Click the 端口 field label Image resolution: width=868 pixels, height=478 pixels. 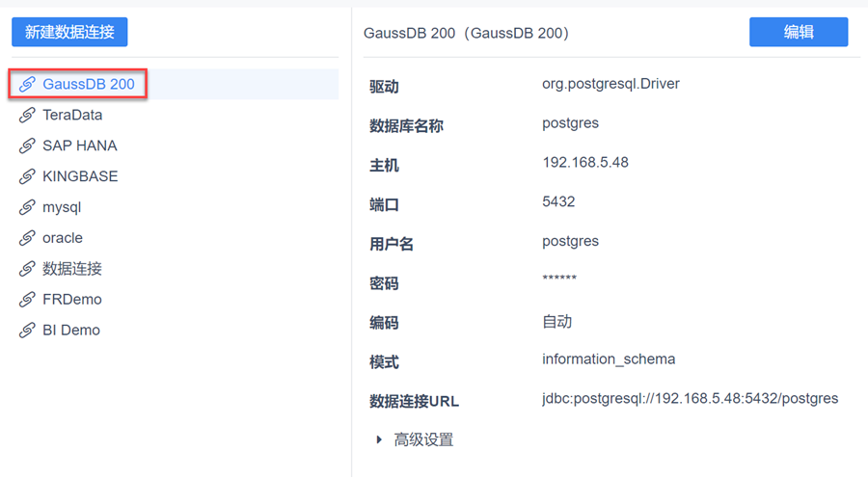pos(384,205)
